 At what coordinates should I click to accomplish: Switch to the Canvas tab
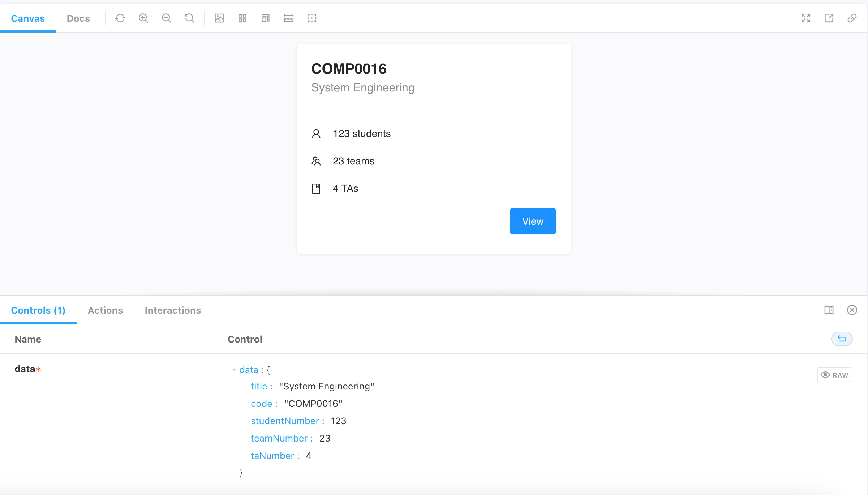(28, 18)
